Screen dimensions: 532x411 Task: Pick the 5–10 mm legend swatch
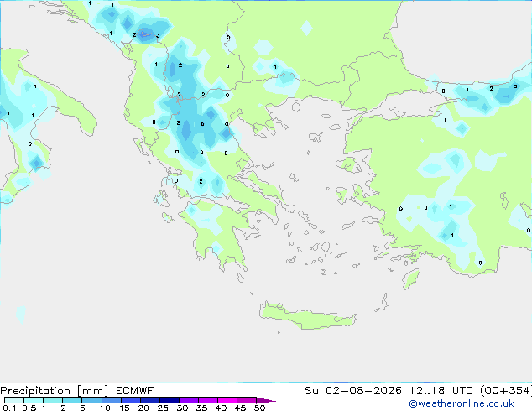91,400
